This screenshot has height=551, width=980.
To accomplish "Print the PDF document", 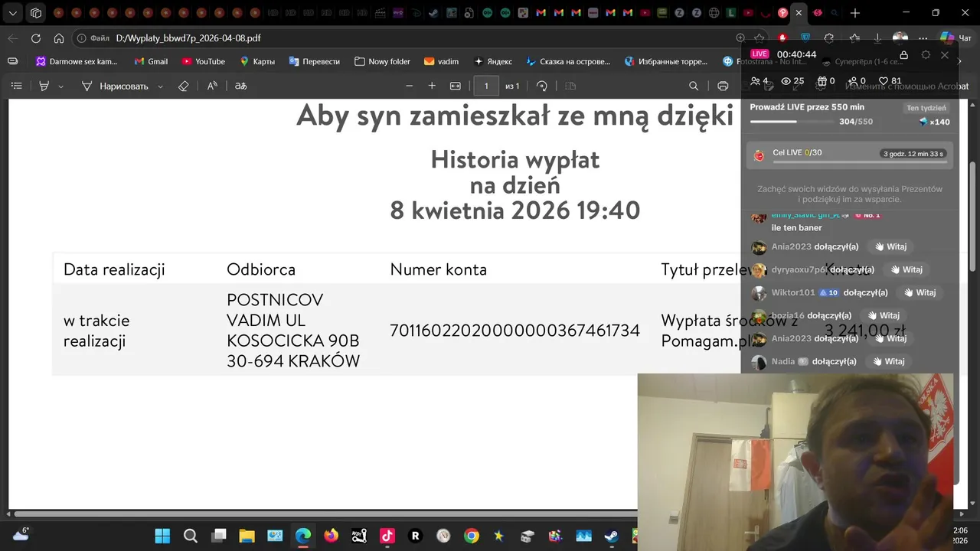I will coord(723,86).
